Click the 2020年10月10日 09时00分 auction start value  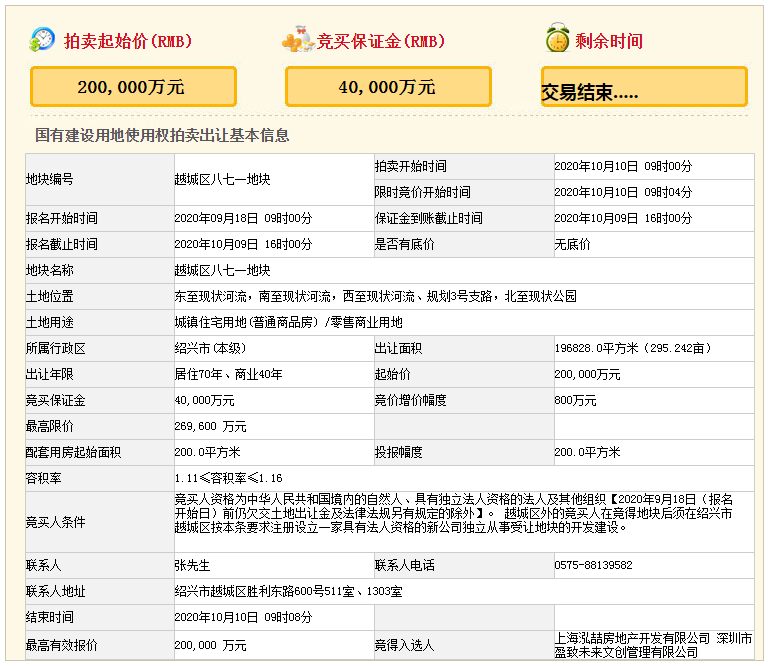point(623,167)
